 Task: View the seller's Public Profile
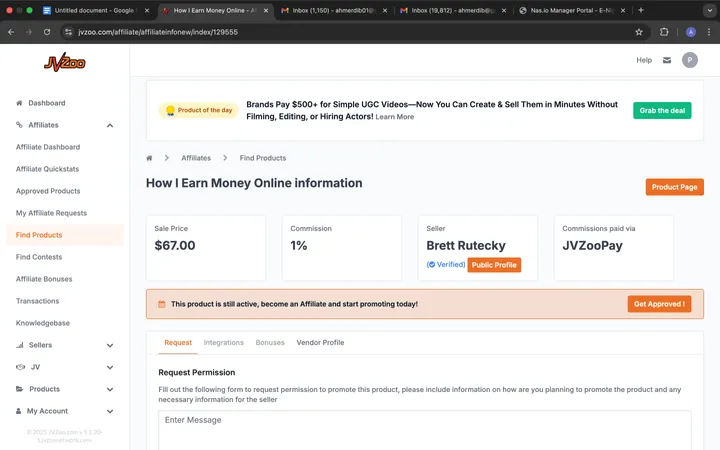[x=494, y=265]
